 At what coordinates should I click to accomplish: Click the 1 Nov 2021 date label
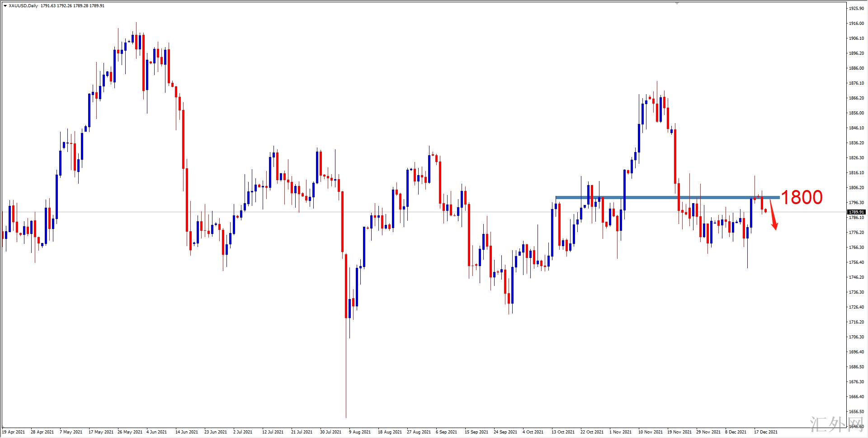620,432
